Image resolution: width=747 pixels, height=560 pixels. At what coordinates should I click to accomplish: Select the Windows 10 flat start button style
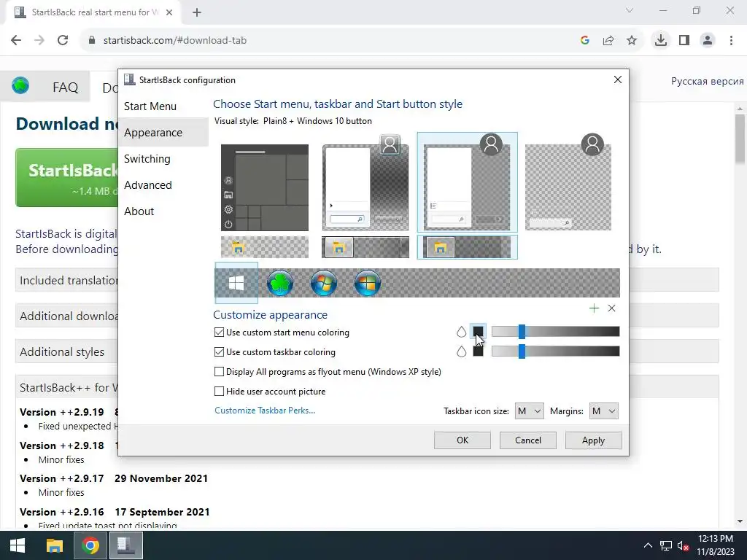(236, 283)
